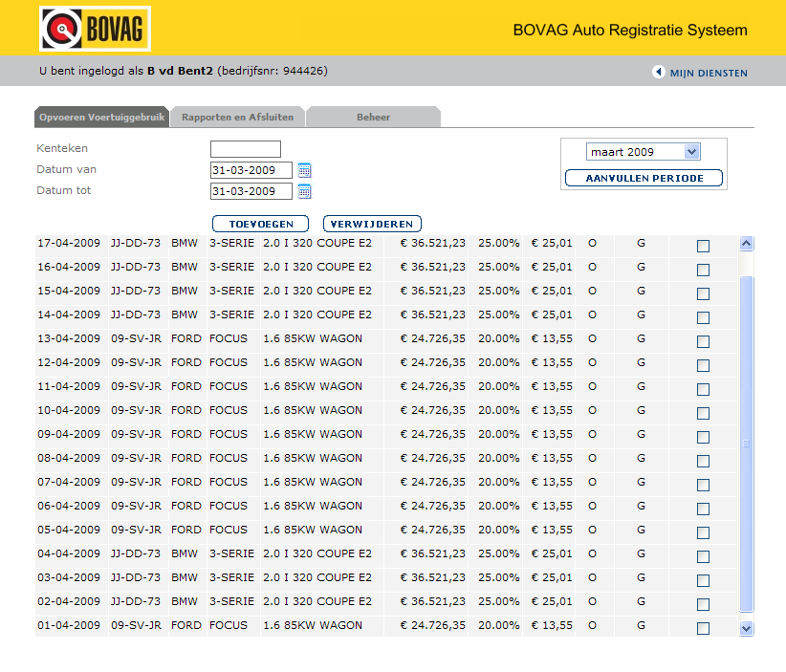This screenshot has width=786, height=672.
Task: Click scrollbar up arrow in table
Action: click(747, 244)
